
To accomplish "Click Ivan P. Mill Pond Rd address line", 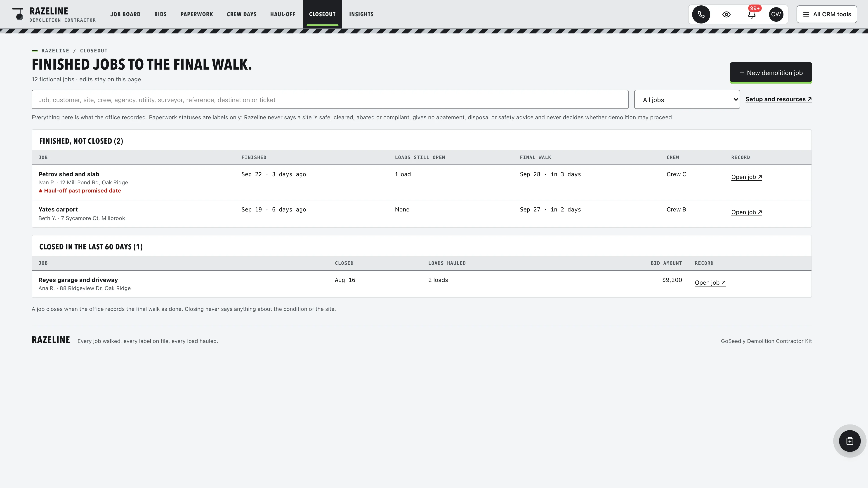I will [83, 183].
